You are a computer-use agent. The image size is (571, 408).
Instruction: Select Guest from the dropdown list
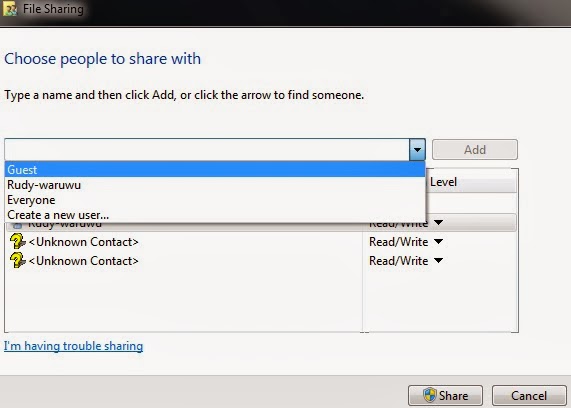215,170
